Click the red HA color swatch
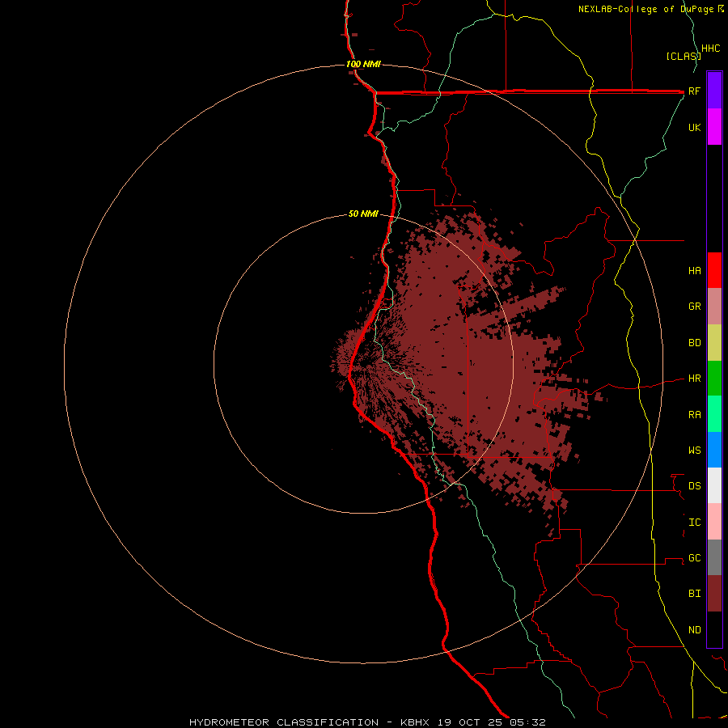Image resolution: width=728 pixels, height=728 pixels. coord(714,270)
